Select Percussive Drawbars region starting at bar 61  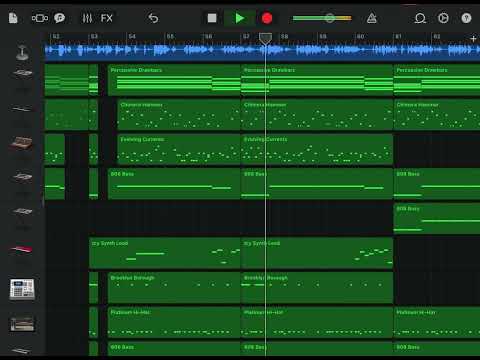[x=437, y=80]
